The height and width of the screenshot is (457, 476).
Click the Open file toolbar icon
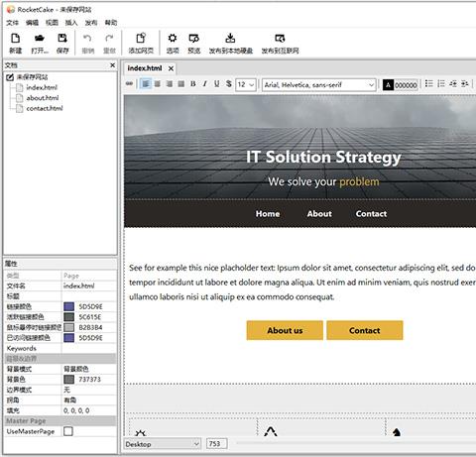tap(40, 39)
